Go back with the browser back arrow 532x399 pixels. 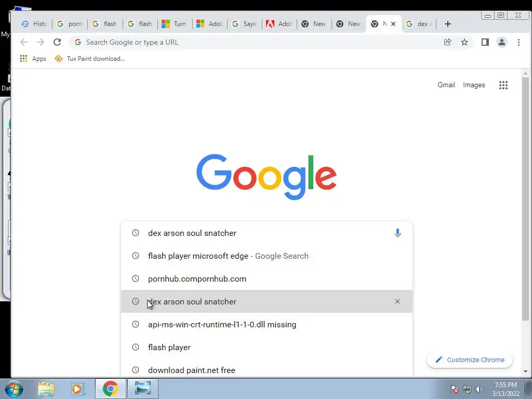click(24, 42)
